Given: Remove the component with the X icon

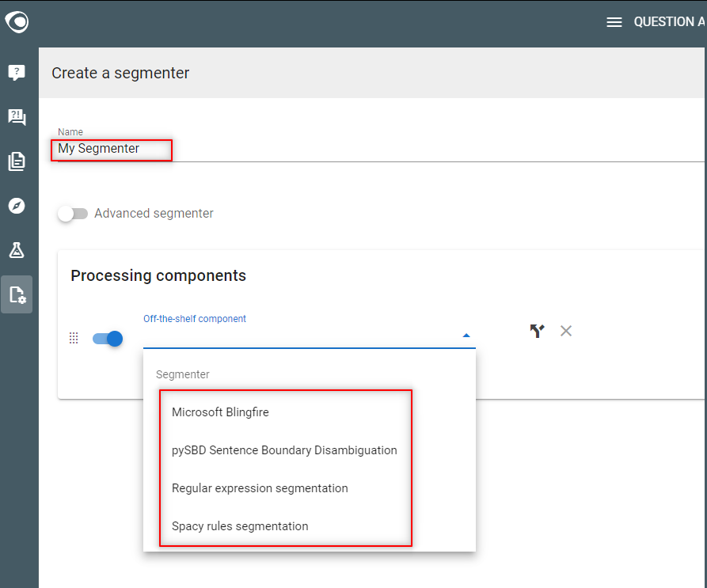Looking at the screenshot, I should [566, 331].
